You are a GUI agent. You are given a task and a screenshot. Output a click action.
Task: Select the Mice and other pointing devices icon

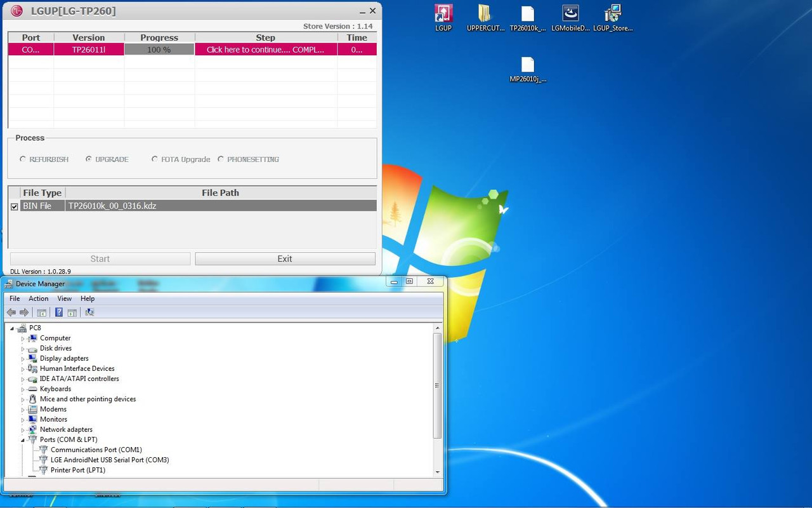(x=33, y=399)
